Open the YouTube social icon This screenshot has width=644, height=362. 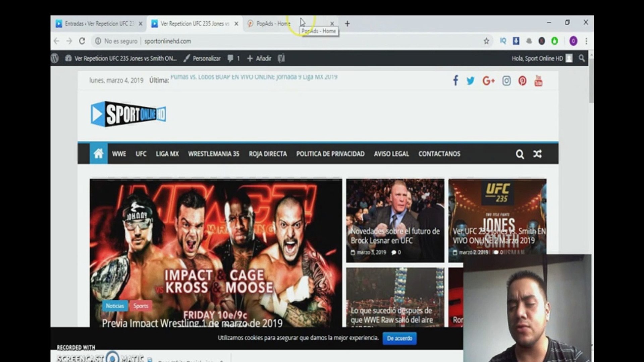[x=538, y=81]
